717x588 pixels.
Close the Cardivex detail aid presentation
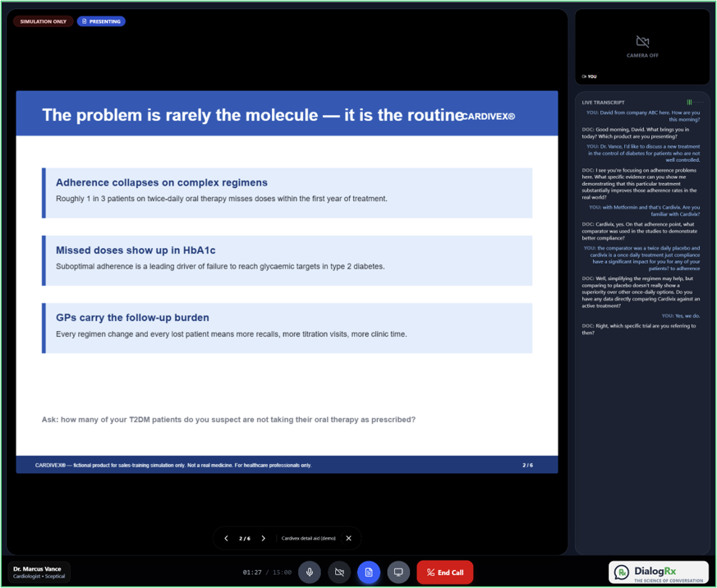tap(348, 538)
